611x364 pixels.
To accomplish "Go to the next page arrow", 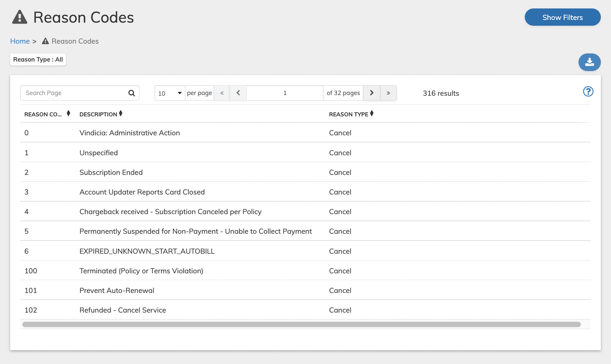I will pyautogui.click(x=371, y=93).
